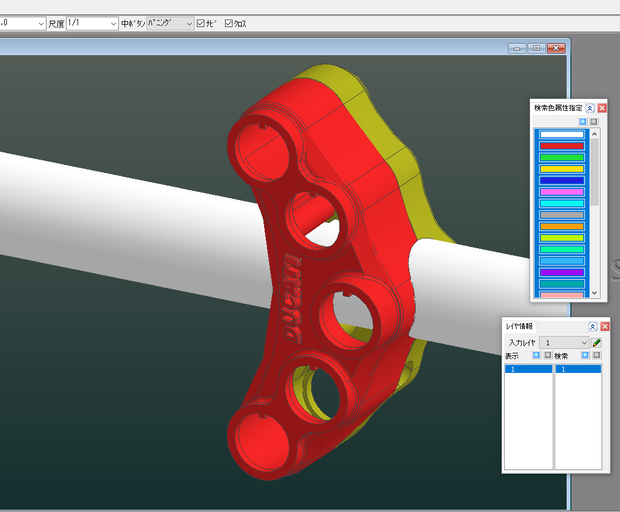This screenshot has width=620, height=512.
Task: Collapse the レイヤ情報 panel
Action: click(592, 326)
